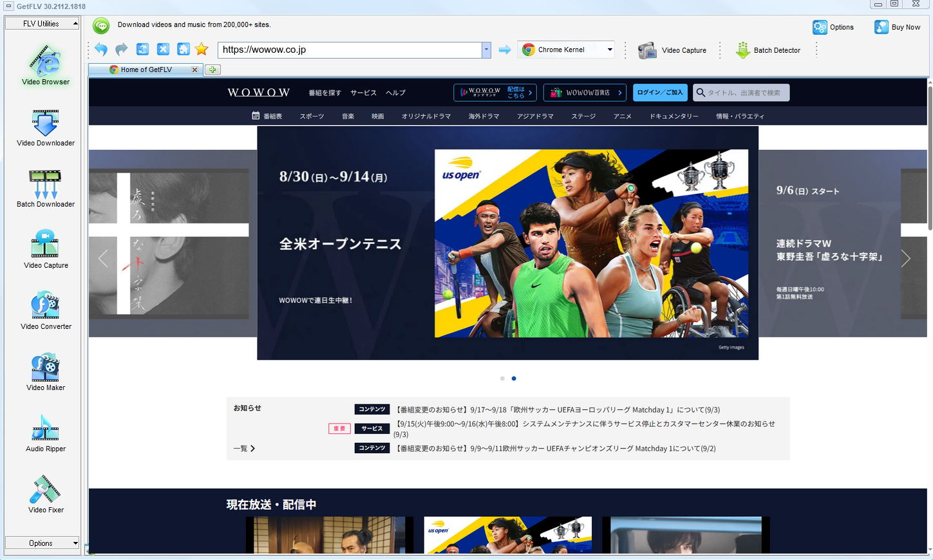This screenshot has width=933, height=560.
Task: Show the next carousel slide
Action: coord(905,258)
